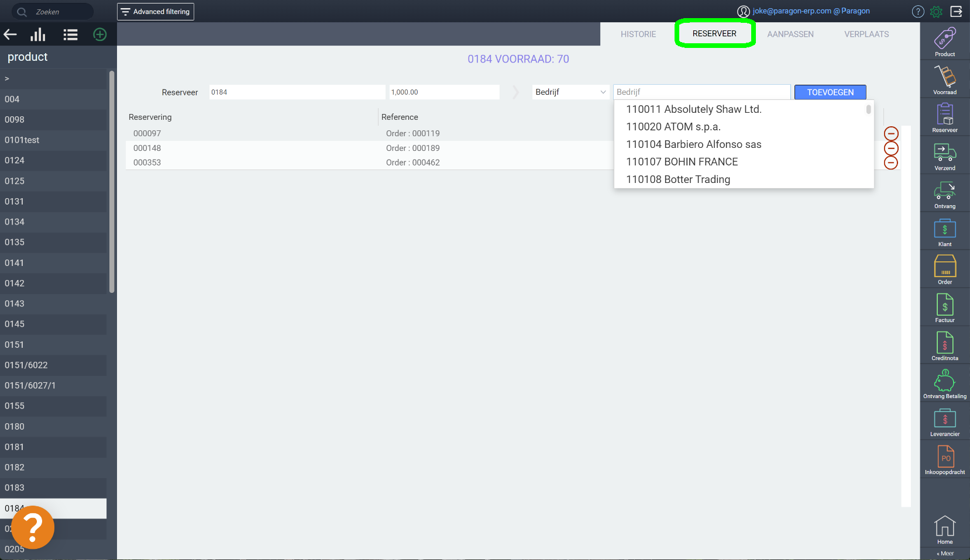
Task: Open the Ontvang Betaling piggy bank icon
Action: pyautogui.click(x=945, y=381)
